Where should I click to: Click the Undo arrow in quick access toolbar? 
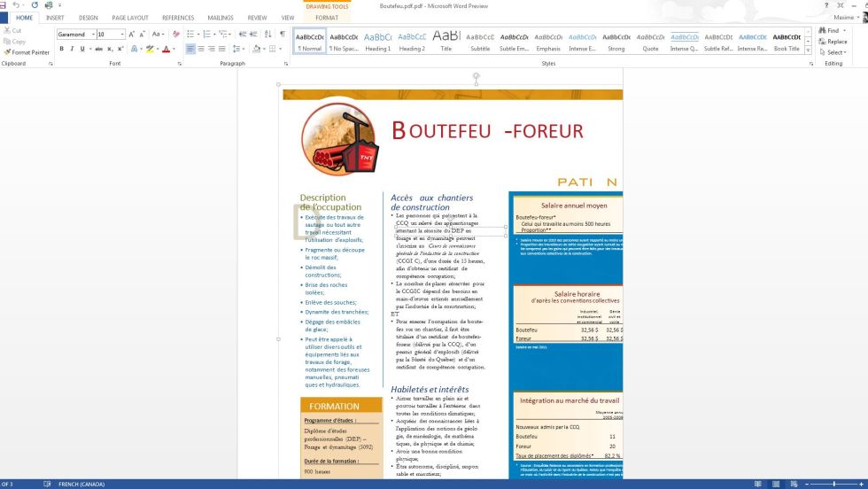pyautogui.click(x=17, y=5)
